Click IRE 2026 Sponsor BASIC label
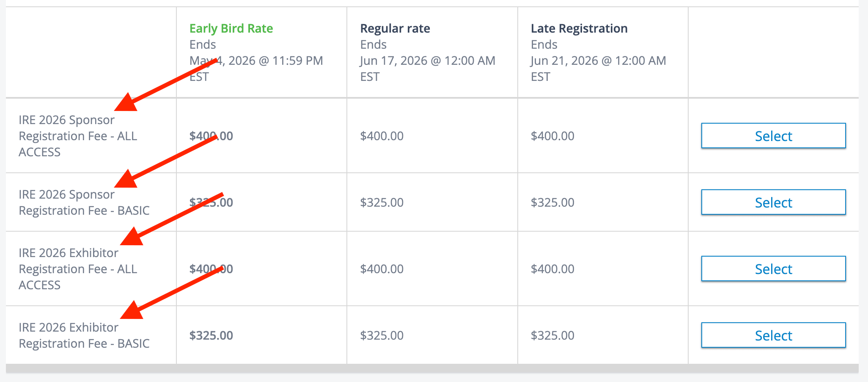This screenshot has height=382, width=868. (x=84, y=202)
